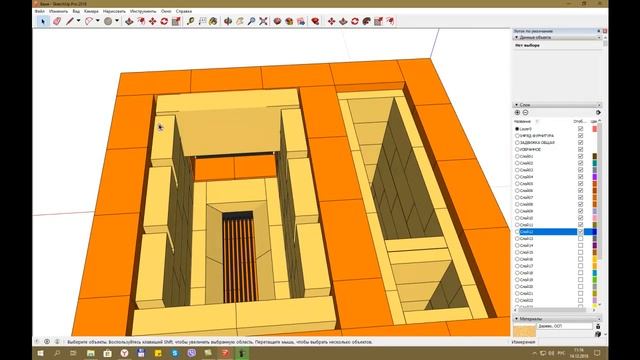Viewport: 640px width, 360px height.
Task: Activate the Line pencil tool
Action: coord(70,21)
